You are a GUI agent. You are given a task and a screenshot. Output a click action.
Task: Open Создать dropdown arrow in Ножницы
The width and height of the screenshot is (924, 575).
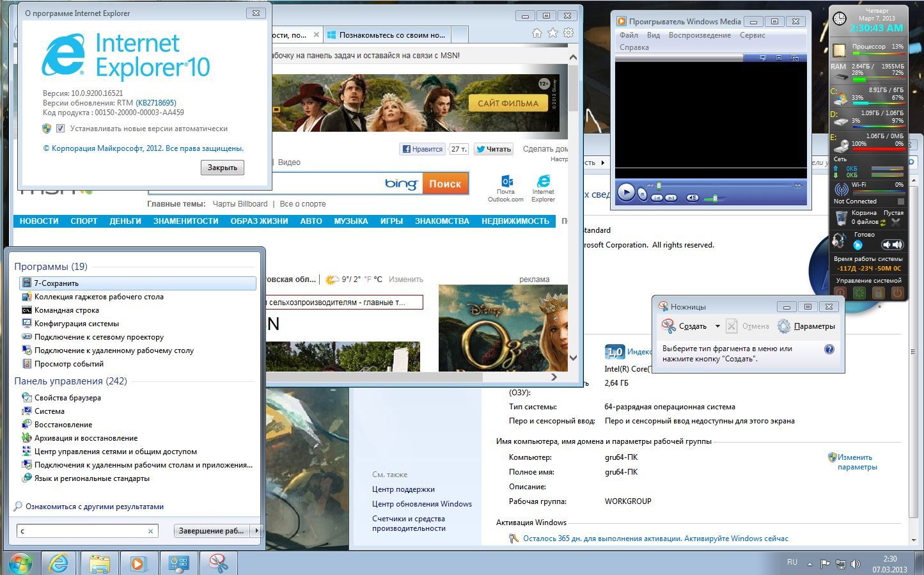click(x=717, y=326)
